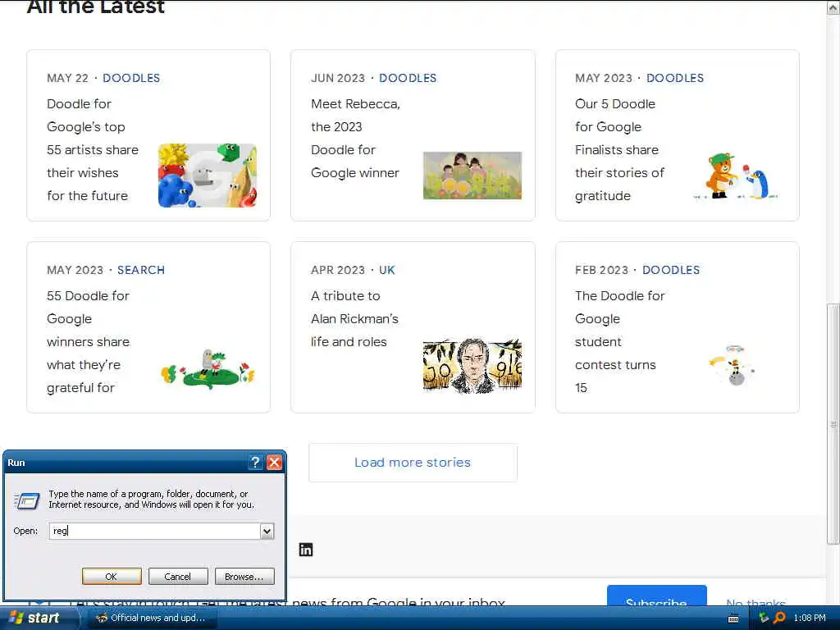Click the Run program icon beside the description

point(27,500)
